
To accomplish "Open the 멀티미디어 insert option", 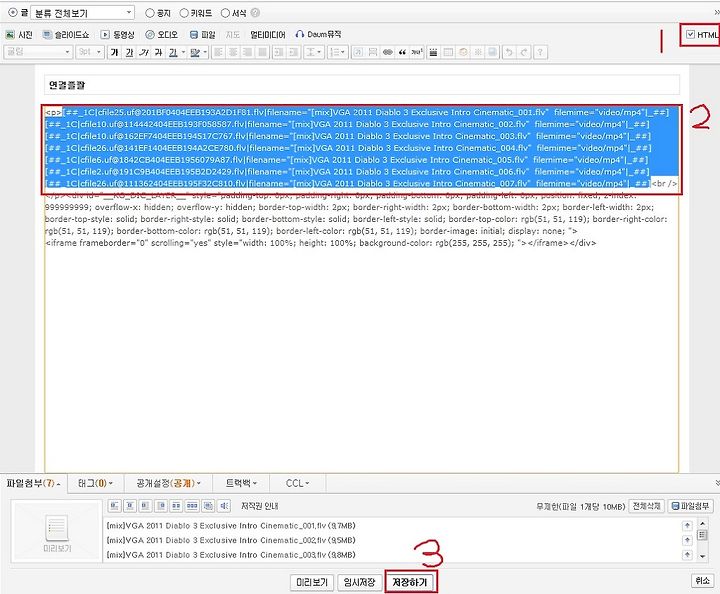I will tap(268, 34).
